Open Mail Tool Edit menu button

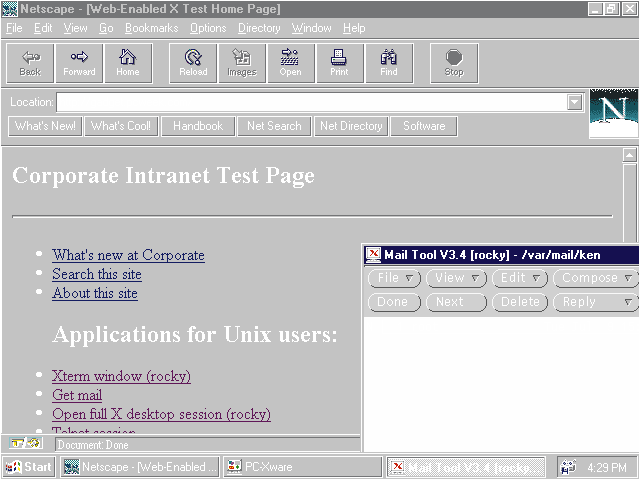tap(520, 278)
